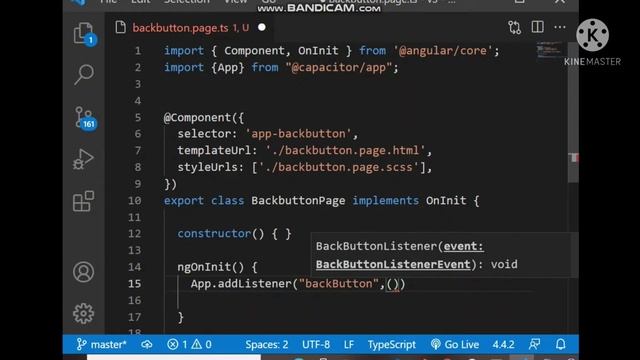Open the Search view icon
The image size is (640, 360).
click(x=84, y=75)
